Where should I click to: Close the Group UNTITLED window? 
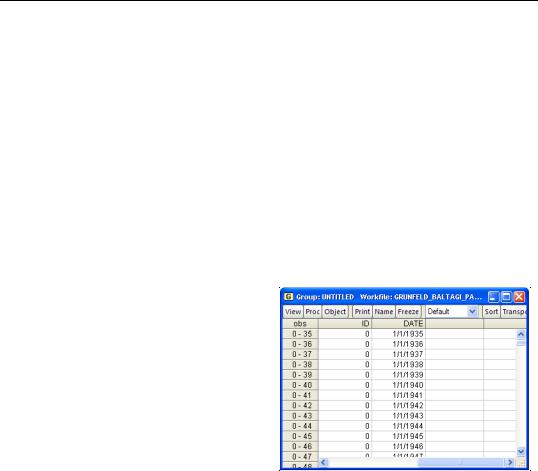(519, 297)
